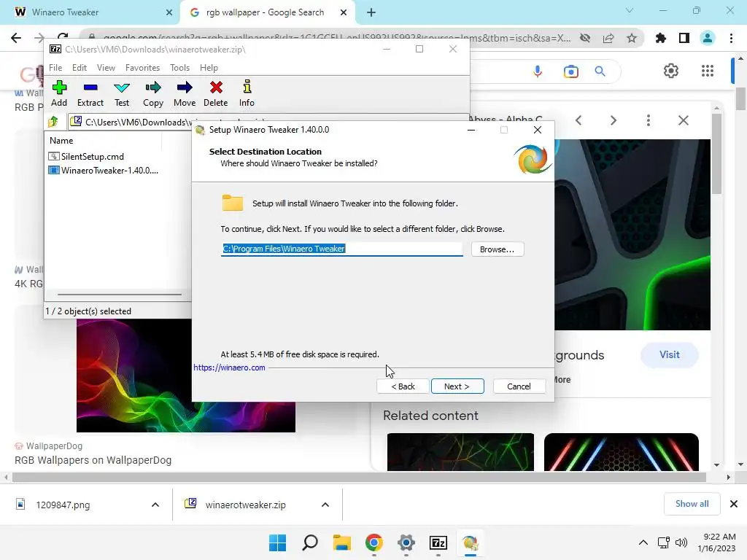Show the previous image in preview panel

[x=578, y=120]
